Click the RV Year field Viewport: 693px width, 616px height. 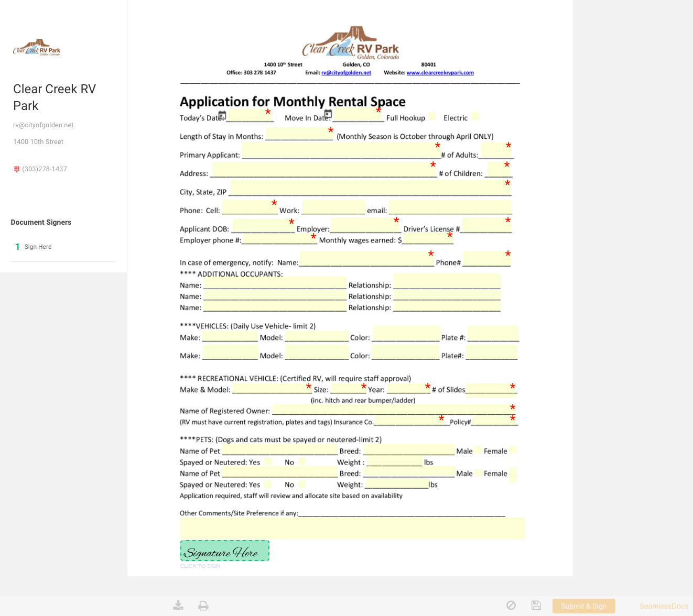408,388
